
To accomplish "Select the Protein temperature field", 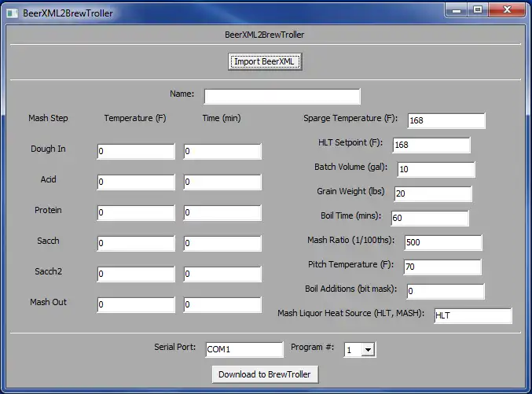I will tap(136, 212).
